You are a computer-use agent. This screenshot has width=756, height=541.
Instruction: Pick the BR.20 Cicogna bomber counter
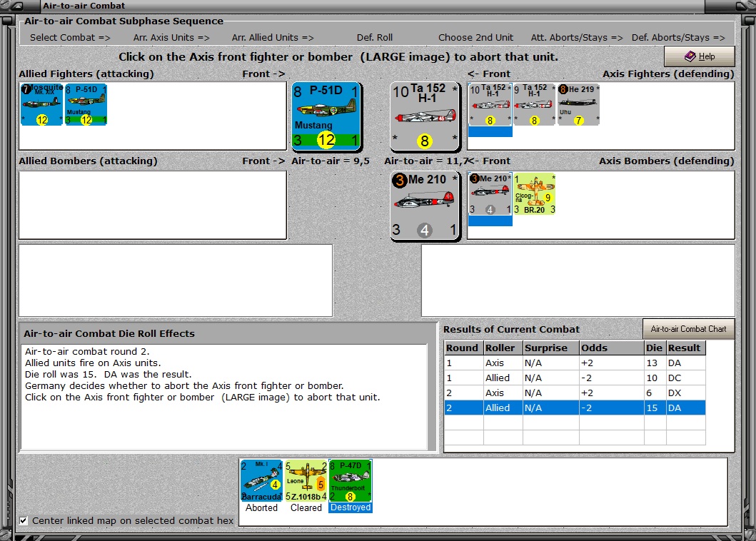tap(535, 194)
